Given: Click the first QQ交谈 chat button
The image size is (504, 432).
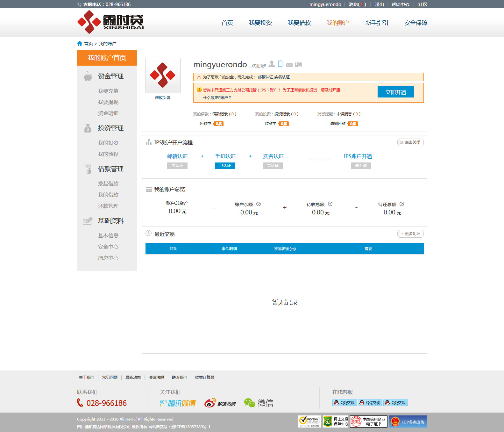Looking at the screenshot, I should pos(344,403).
